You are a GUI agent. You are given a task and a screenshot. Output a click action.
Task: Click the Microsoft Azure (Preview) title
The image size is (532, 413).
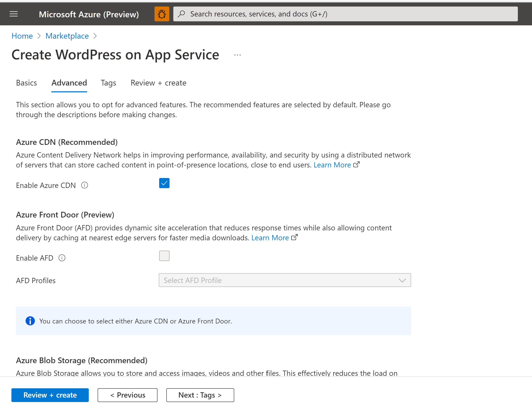pos(89,14)
